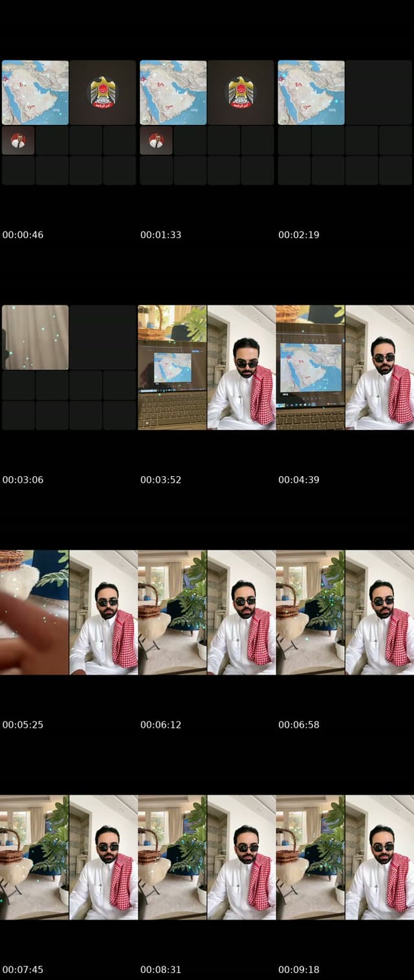Screen dimensions: 414x980
Task: Jump to timestamp 00:09:18
Action: pyautogui.click(x=299, y=970)
